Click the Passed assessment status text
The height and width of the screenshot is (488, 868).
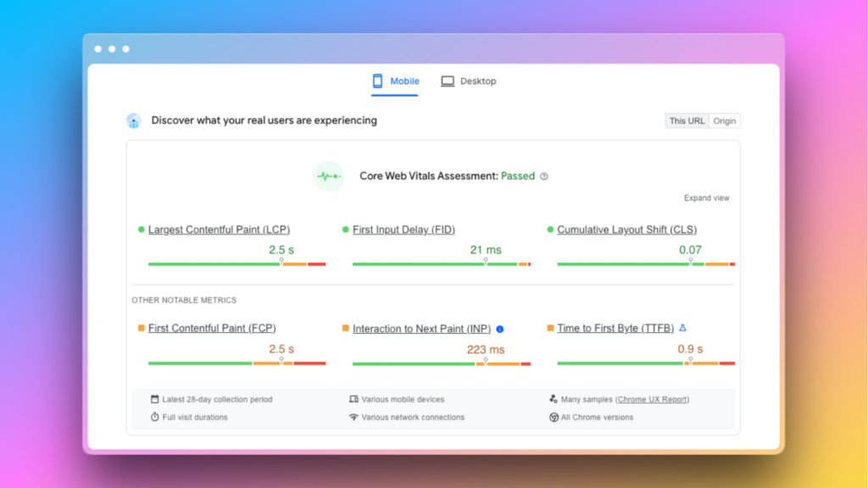518,176
